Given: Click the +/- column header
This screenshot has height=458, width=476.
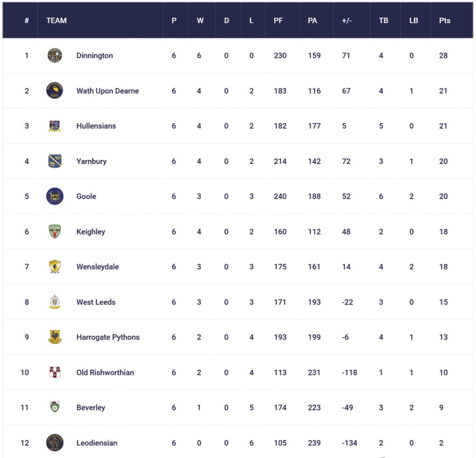Looking at the screenshot, I should pyautogui.click(x=346, y=20).
